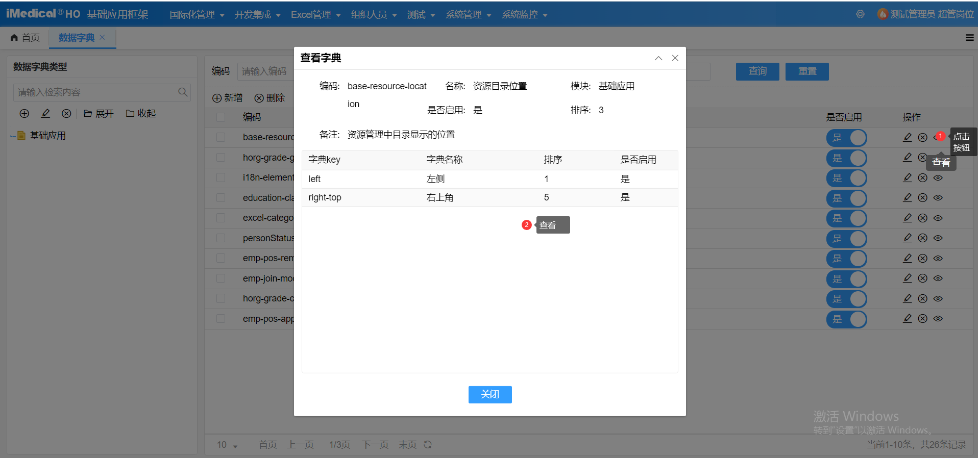Check the base-resource row checkbox
Image resolution: width=980 pixels, height=458 pixels.
[x=221, y=137]
